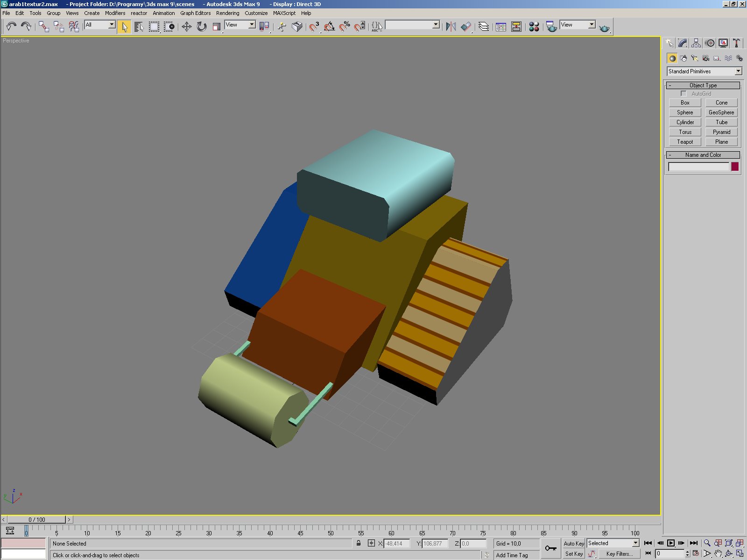This screenshot has width=747, height=560.
Task: Click the Undo arrow icon
Action: [11, 27]
